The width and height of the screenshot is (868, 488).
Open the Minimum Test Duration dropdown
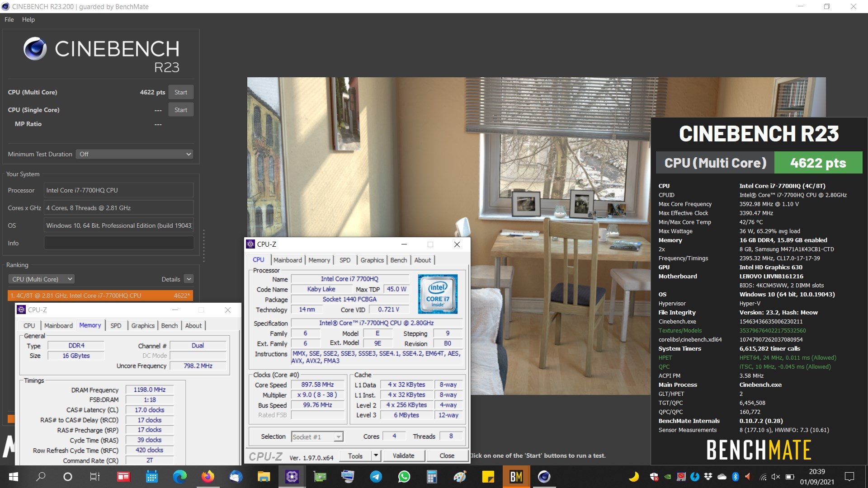[134, 154]
